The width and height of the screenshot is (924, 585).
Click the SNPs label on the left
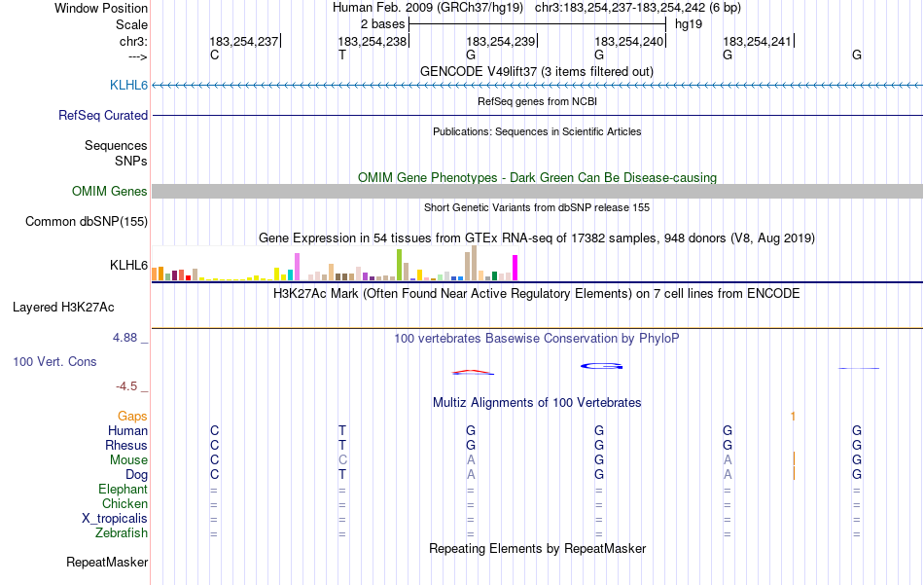coord(131,161)
